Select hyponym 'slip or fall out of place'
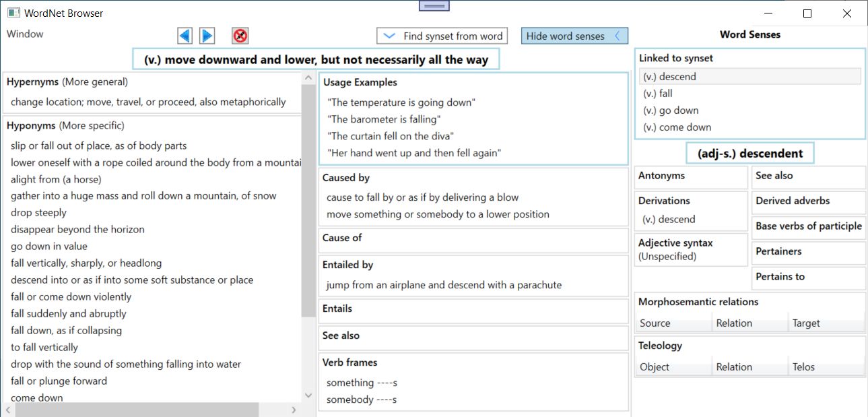This screenshot has width=868, height=417. [x=99, y=146]
